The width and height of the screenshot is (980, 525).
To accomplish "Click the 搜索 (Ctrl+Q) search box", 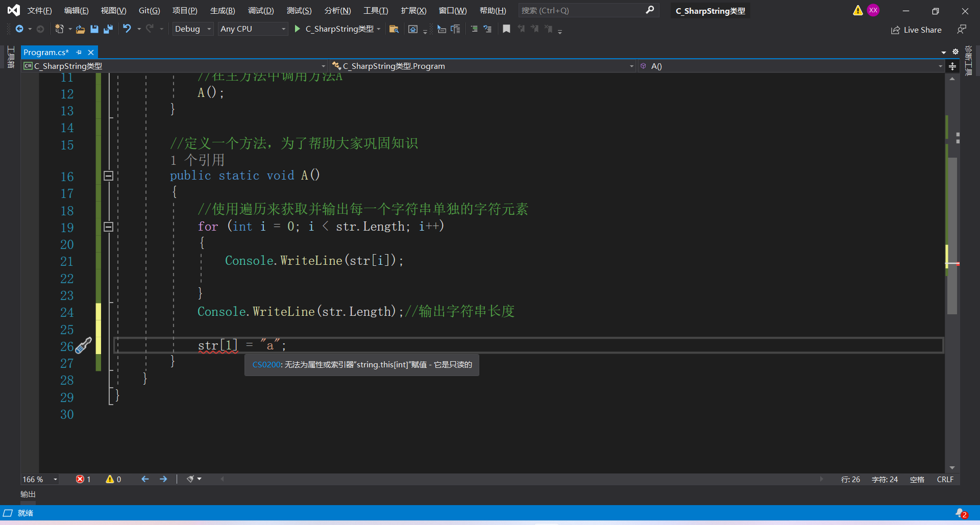I will click(588, 10).
